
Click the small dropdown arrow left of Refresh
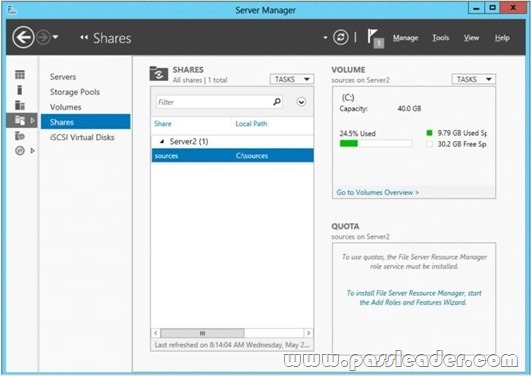click(x=325, y=38)
